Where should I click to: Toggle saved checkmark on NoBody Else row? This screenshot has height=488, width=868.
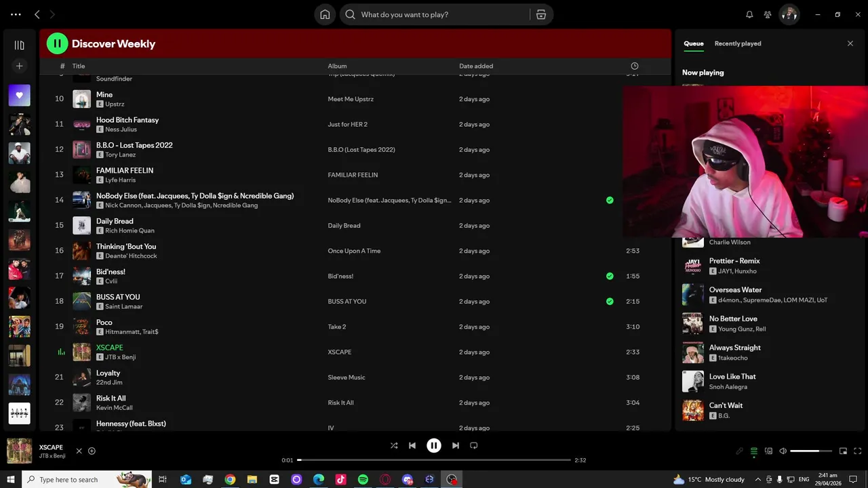610,200
